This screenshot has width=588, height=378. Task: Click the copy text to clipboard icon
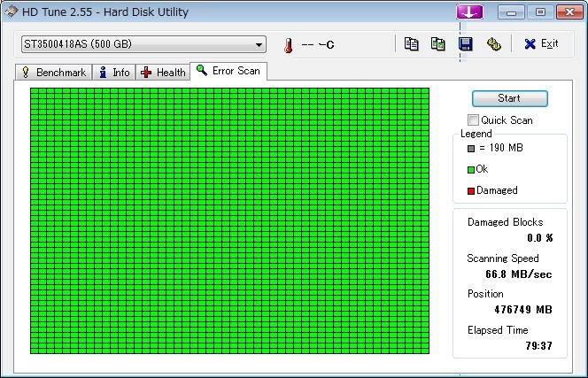click(x=411, y=44)
